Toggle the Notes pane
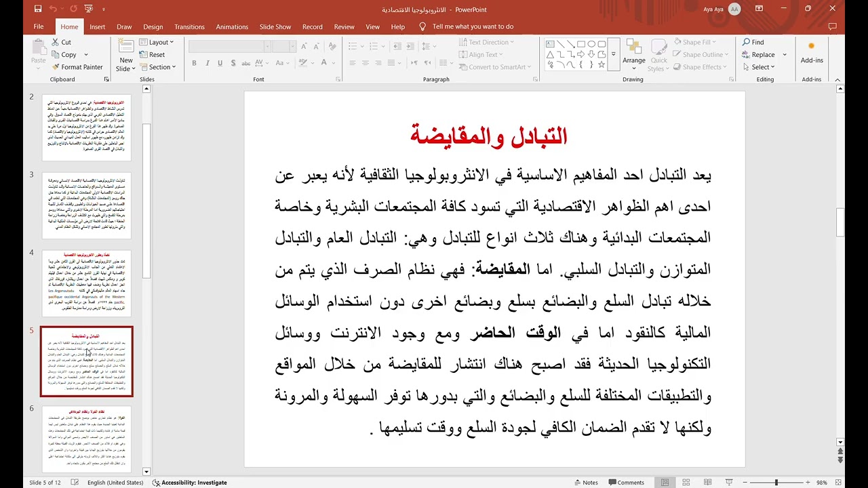This screenshot has height=488, width=868. [x=585, y=483]
